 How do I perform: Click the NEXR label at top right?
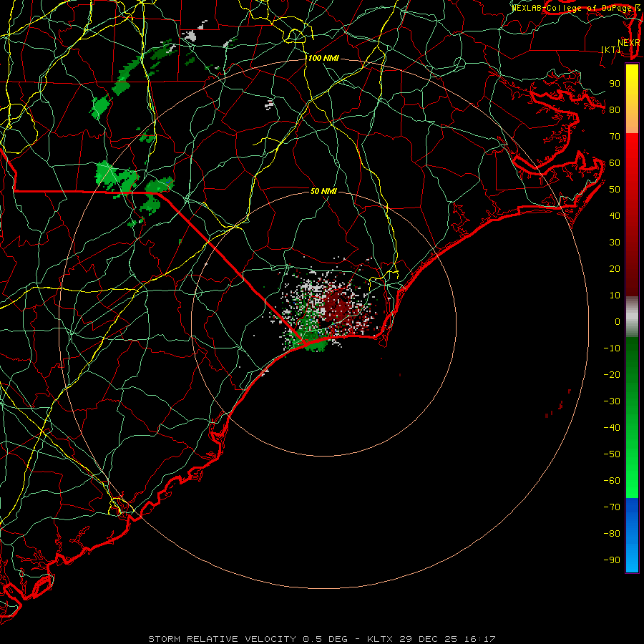(628, 43)
